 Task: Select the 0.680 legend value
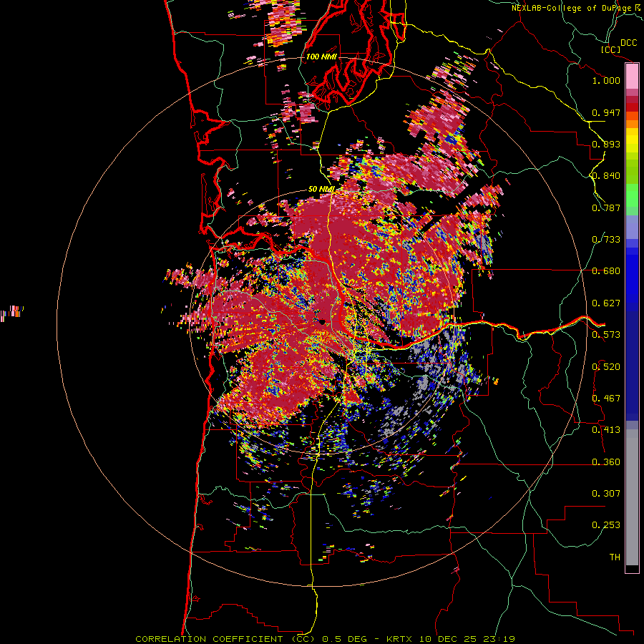(606, 271)
